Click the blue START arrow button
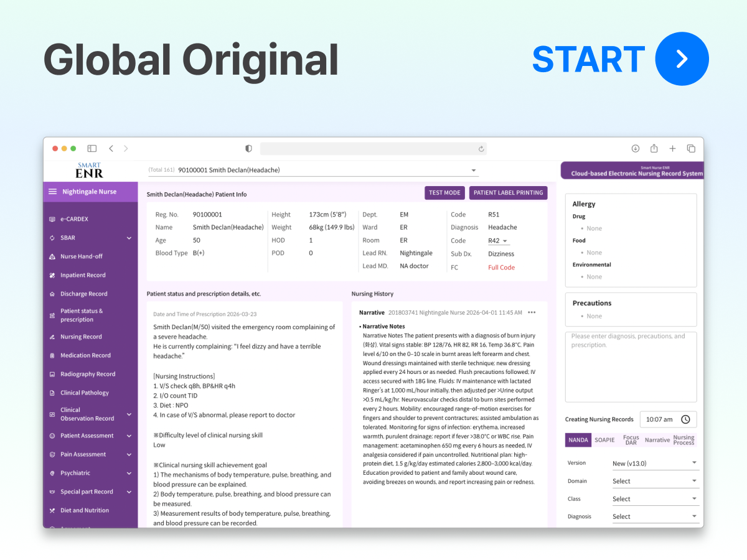The height and width of the screenshot is (560, 747). [682, 58]
